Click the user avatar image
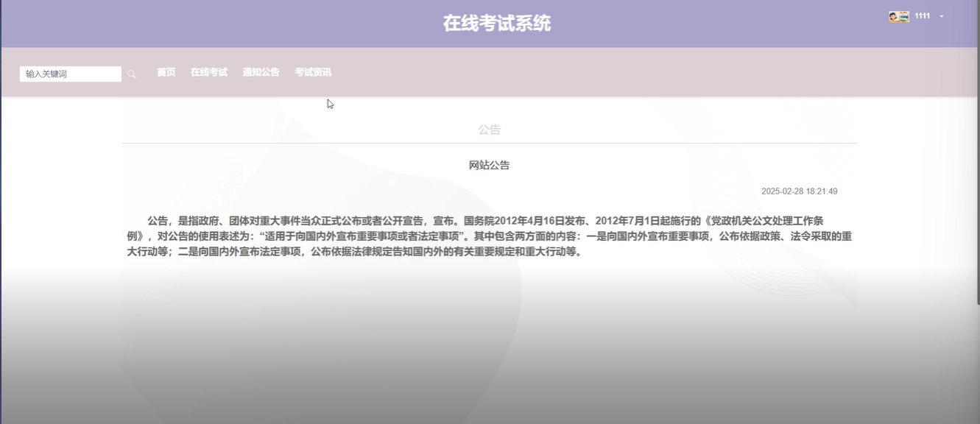 (899, 16)
